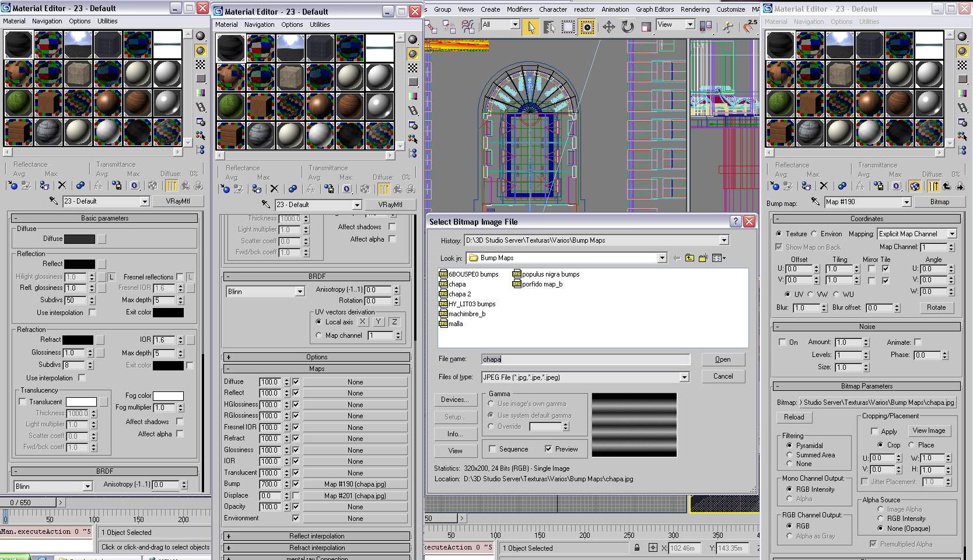Image resolution: width=973 pixels, height=560 pixels.
Task: Click the eyedropper in the Maps-rollout Material Editor
Action: [265, 205]
